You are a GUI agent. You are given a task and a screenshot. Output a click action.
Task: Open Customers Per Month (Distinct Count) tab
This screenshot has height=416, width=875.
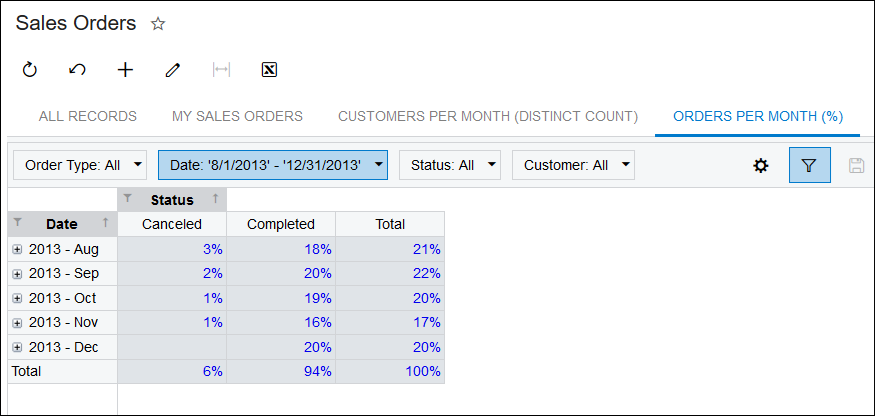(x=488, y=116)
